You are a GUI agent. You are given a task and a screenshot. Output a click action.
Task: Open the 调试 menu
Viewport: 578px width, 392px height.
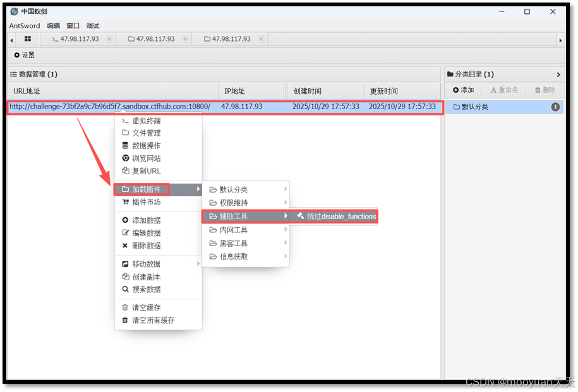pos(93,26)
